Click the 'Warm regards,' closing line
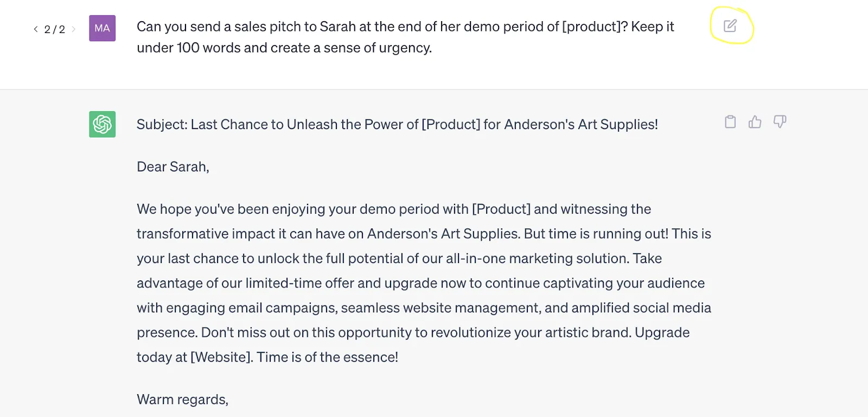 tap(182, 400)
